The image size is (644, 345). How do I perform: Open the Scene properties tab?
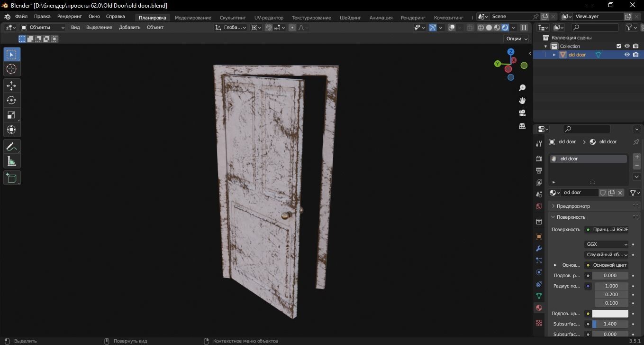click(539, 194)
